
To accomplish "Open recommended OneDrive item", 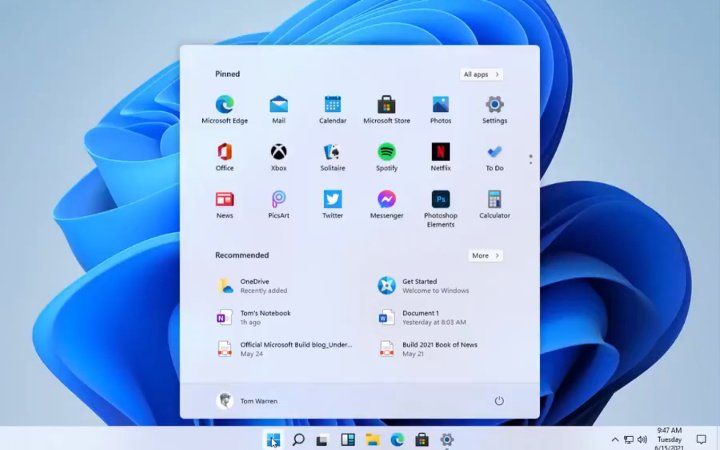I will [253, 286].
